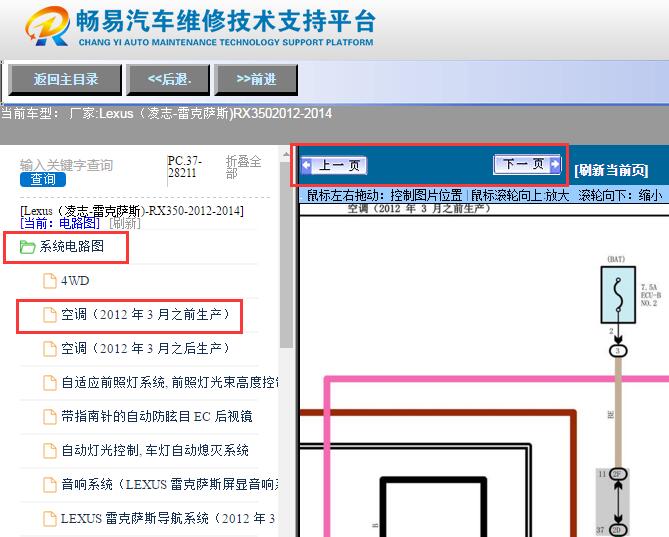Go back with the <<后退 button

click(x=169, y=79)
